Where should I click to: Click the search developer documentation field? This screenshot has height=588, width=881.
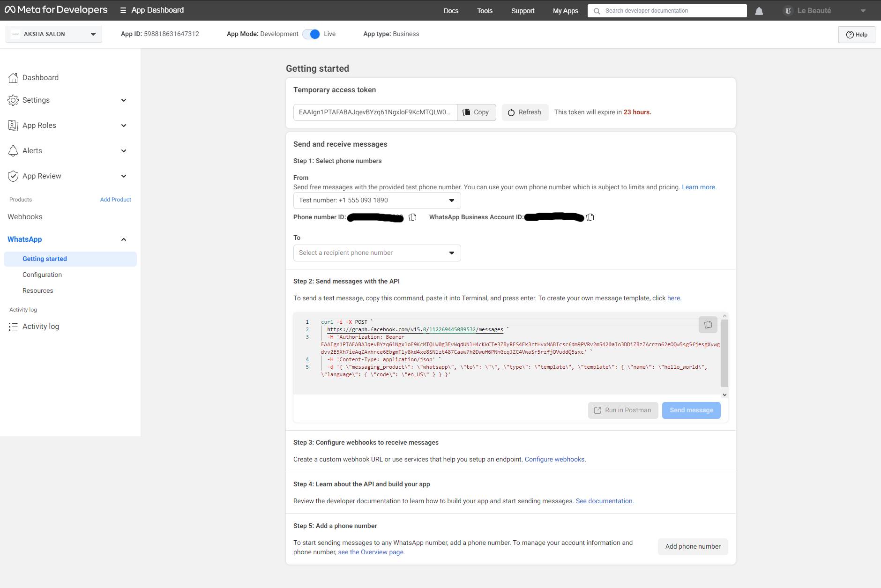tap(667, 11)
